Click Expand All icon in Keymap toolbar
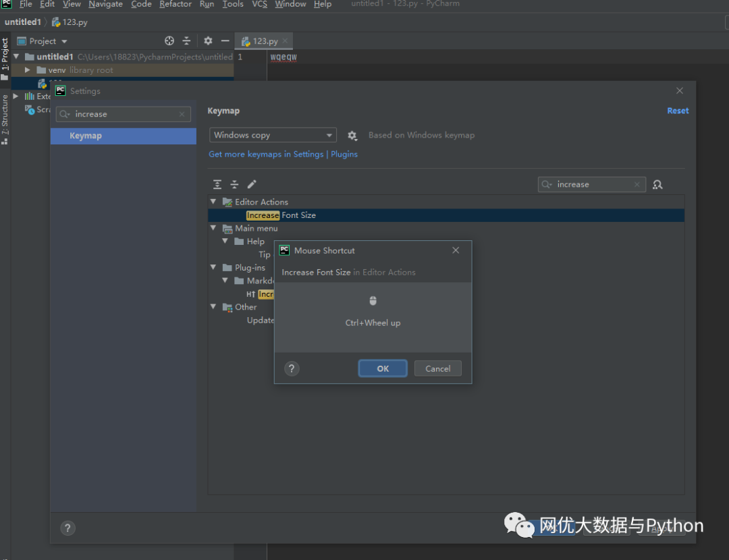 [x=217, y=184]
